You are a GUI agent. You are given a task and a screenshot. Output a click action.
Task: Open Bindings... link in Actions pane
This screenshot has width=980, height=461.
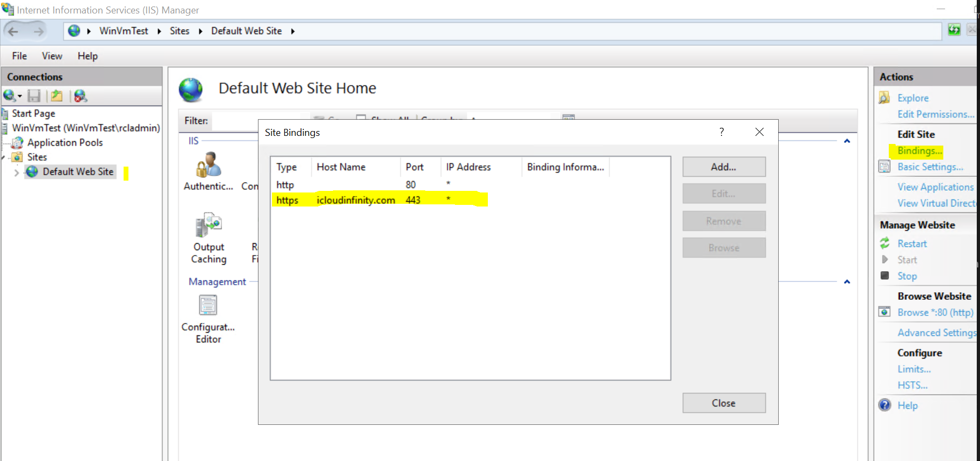(x=920, y=151)
